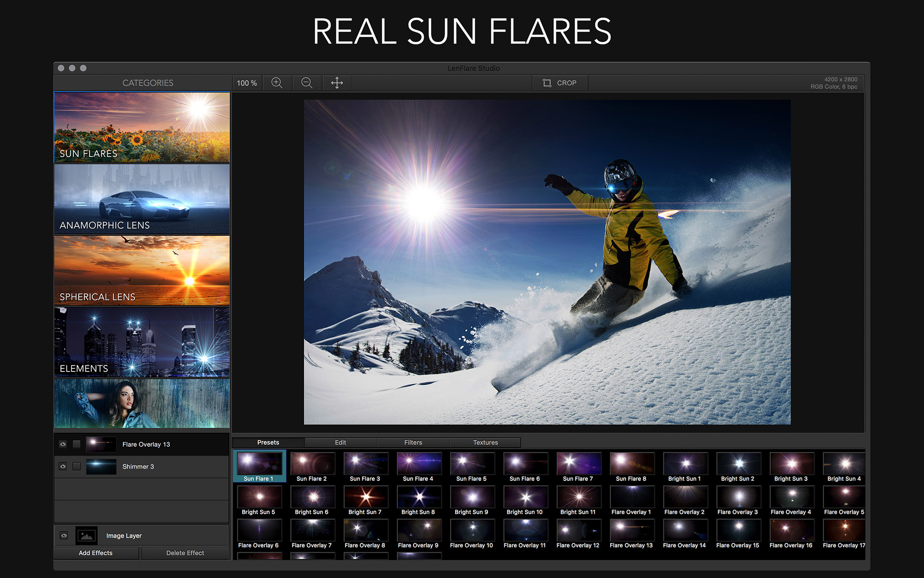924x578 pixels.
Task: Switch to the Textures tab
Action: pos(486,442)
